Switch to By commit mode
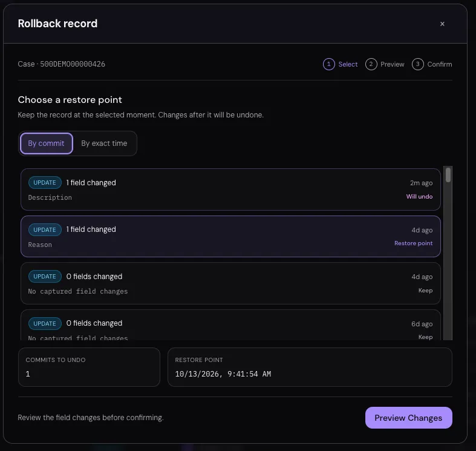The height and width of the screenshot is (451, 476). (46, 143)
